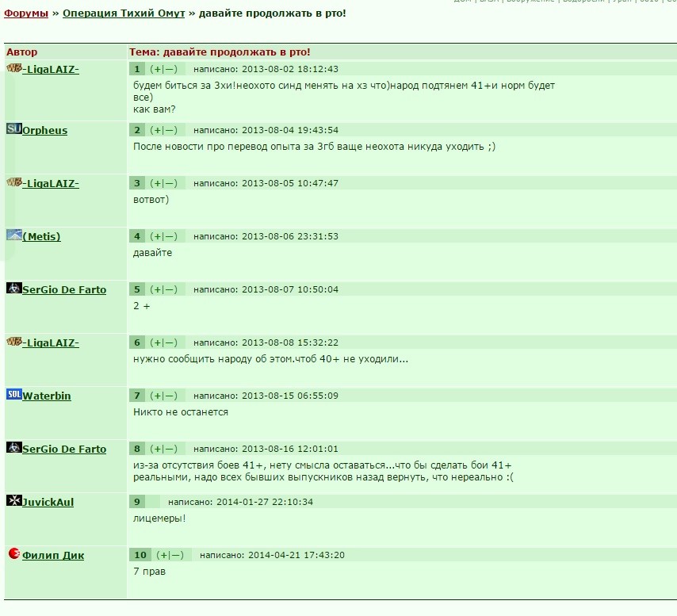Open Waterbin author profile link
This screenshot has width=677, height=616.
tap(47, 396)
